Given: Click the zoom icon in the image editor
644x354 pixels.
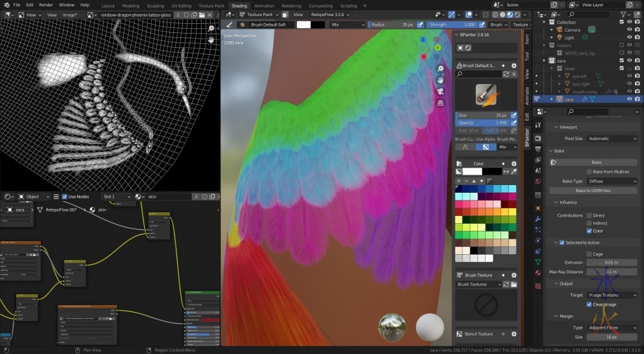Looking at the screenshot, I should 211,29.
